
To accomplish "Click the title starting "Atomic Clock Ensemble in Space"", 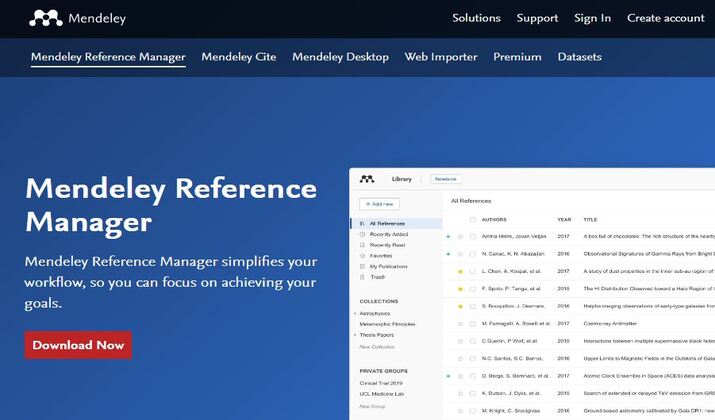I will pos(649,376).
